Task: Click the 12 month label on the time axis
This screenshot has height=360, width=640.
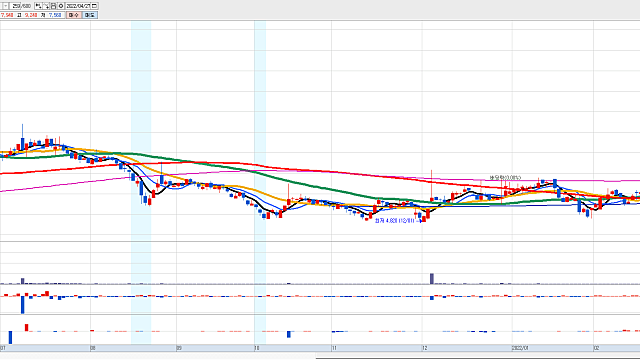Action: click(x=425, y=348)
